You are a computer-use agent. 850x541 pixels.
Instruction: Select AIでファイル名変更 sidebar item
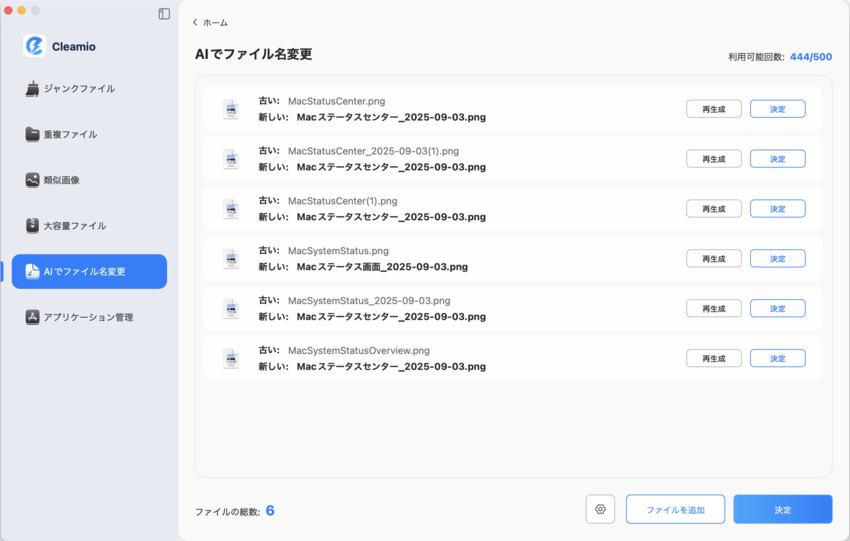point(89,272)
